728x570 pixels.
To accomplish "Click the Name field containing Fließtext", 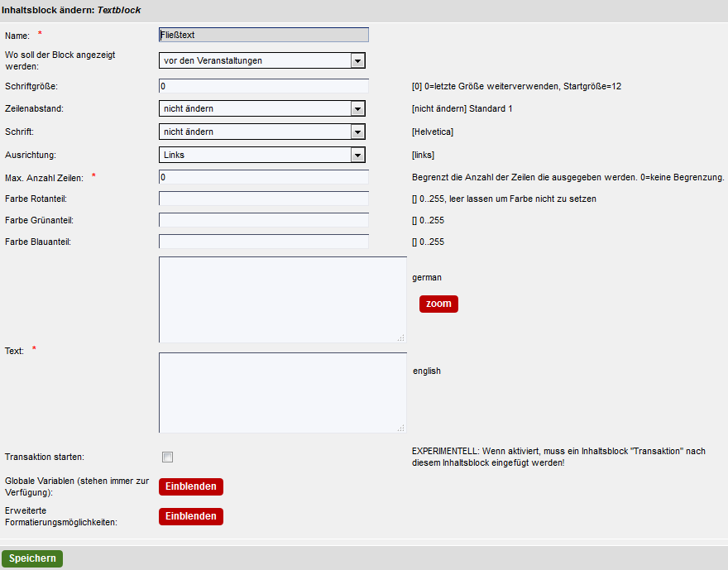I will click(264, 35).
